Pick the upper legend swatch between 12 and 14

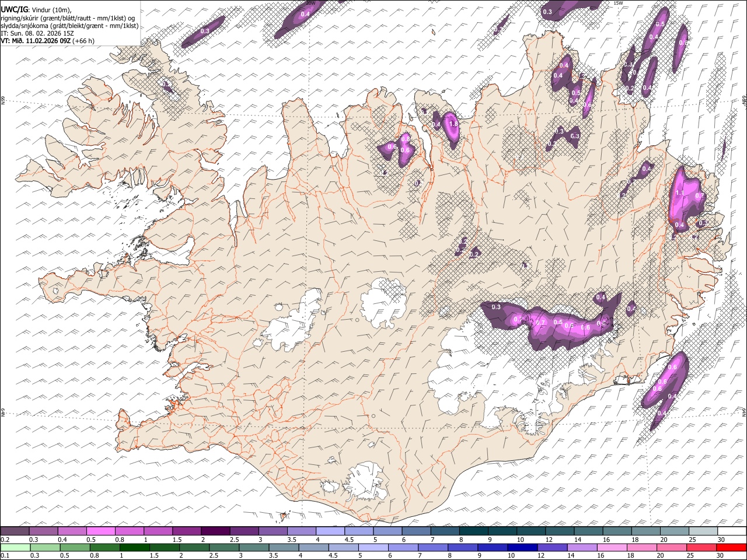pyautogui.click(x=559, y=531)
